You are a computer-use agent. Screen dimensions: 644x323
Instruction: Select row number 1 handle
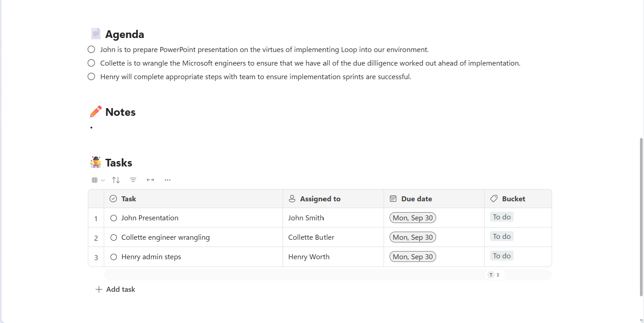pyautogui.click(x=96, y=218)
